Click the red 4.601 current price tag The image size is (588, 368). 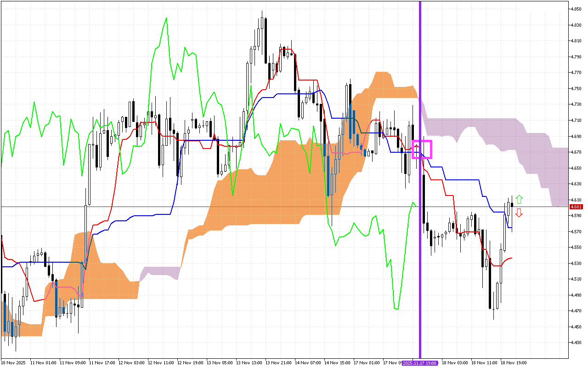(x=577, y=207)
